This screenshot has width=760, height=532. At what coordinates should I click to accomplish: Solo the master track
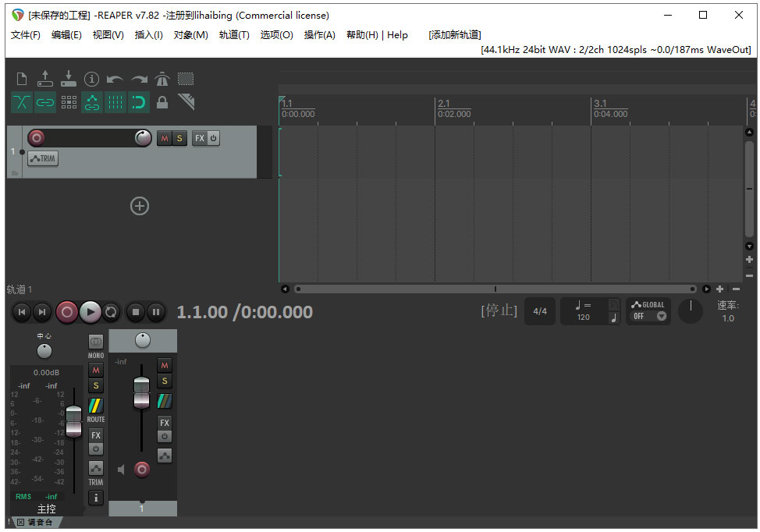pos(96,385)
